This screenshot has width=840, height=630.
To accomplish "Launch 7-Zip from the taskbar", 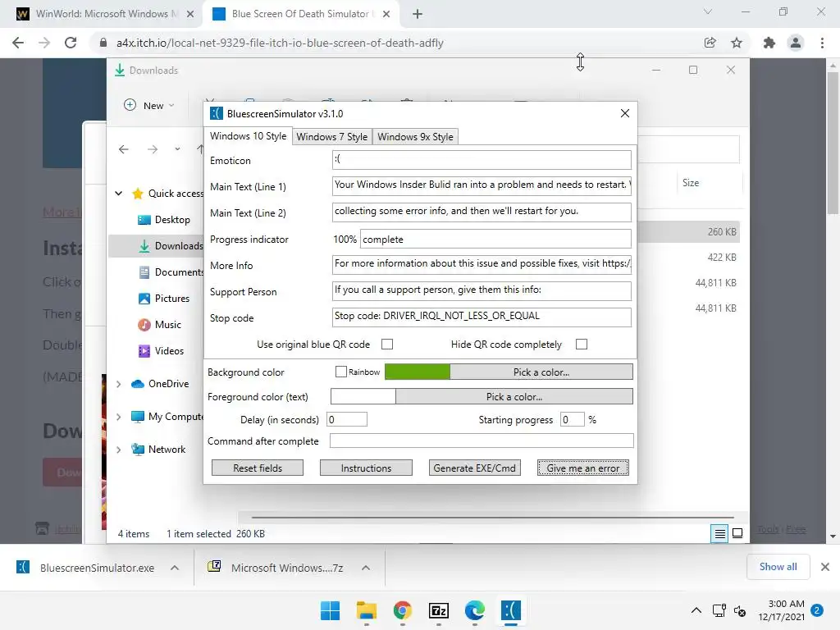I will click(439, 610).
